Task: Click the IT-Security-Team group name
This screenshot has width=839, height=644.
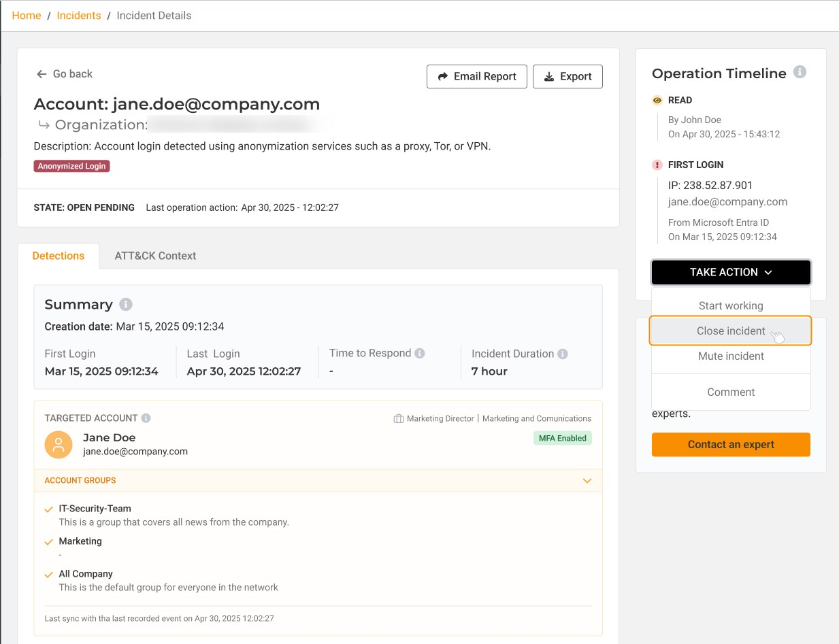Action: tap(95, 509)
